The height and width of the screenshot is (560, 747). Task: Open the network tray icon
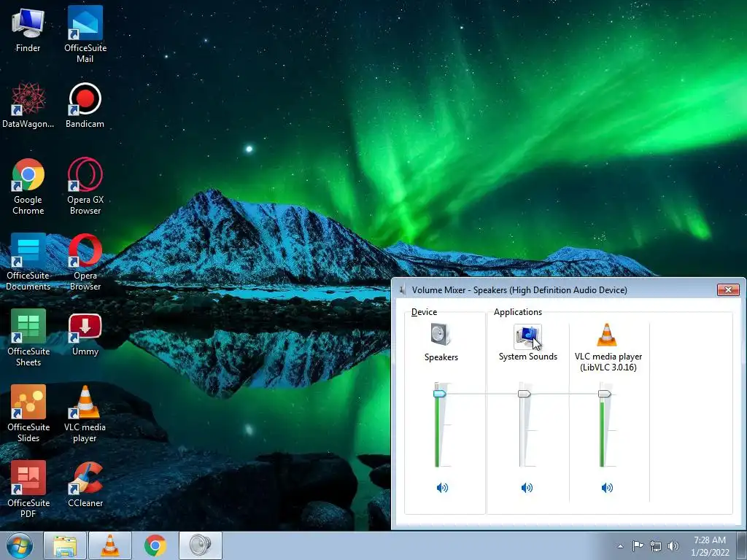(656, 546)
